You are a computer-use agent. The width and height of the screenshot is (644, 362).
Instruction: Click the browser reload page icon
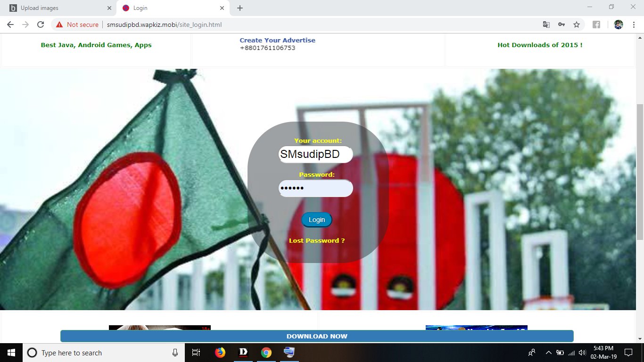click(41, 25)
